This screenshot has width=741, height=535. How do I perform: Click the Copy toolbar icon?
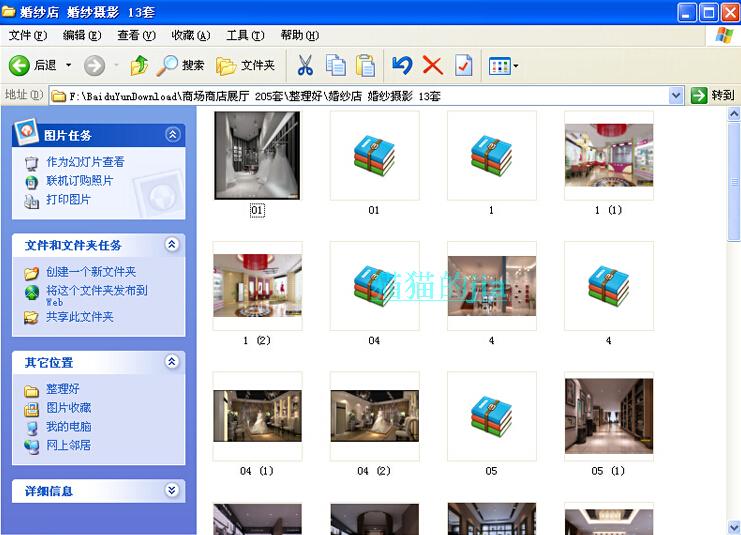click(x=336, y=66)
